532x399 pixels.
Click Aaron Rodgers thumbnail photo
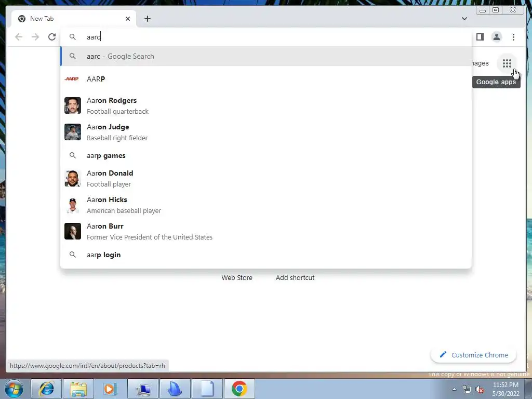(x=73, y=105)
